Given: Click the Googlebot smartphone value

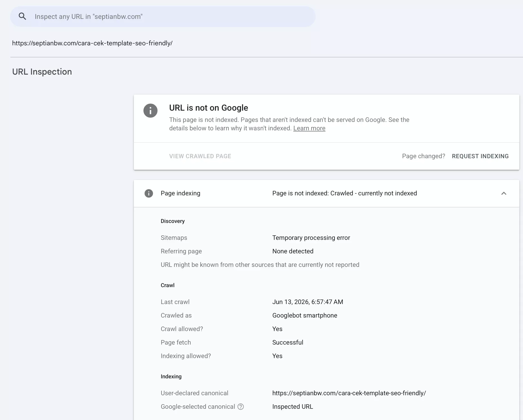Looking at the screenshot, I should tap(305, 316).
